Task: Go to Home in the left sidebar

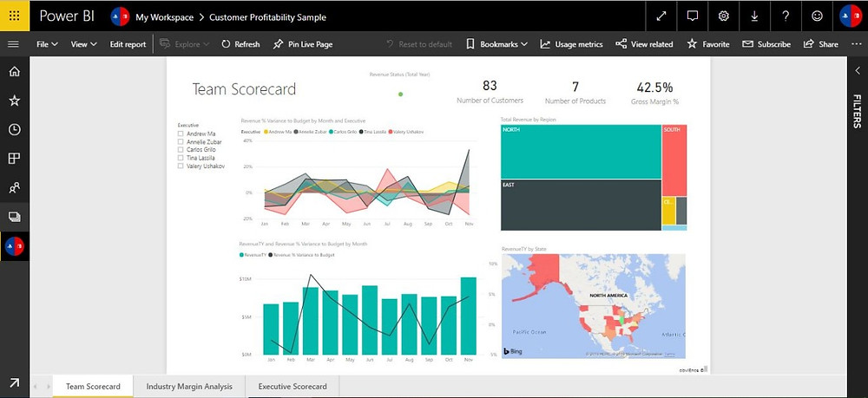Action: 15,71
